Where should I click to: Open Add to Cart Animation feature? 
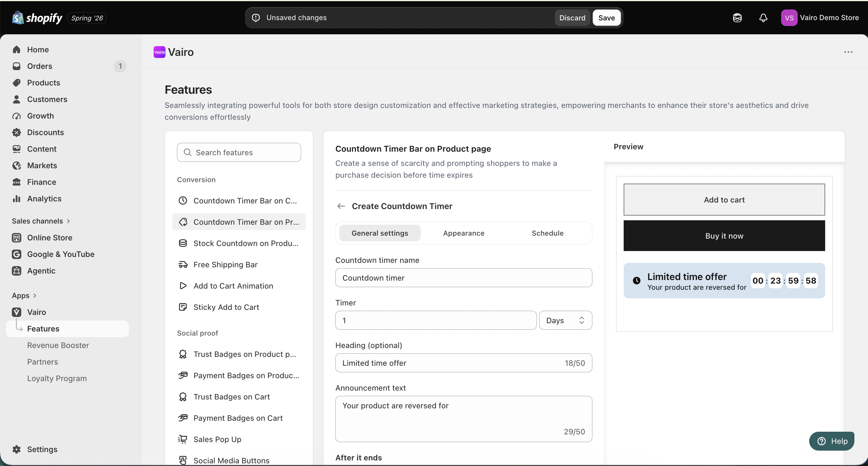pyautogui.click(x=239, y=286)
